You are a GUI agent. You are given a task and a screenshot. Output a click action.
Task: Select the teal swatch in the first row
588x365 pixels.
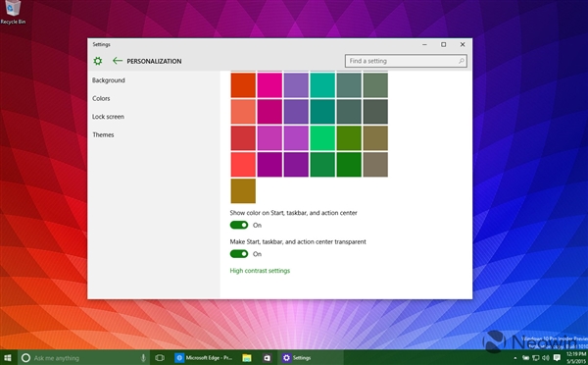point(322,84)
